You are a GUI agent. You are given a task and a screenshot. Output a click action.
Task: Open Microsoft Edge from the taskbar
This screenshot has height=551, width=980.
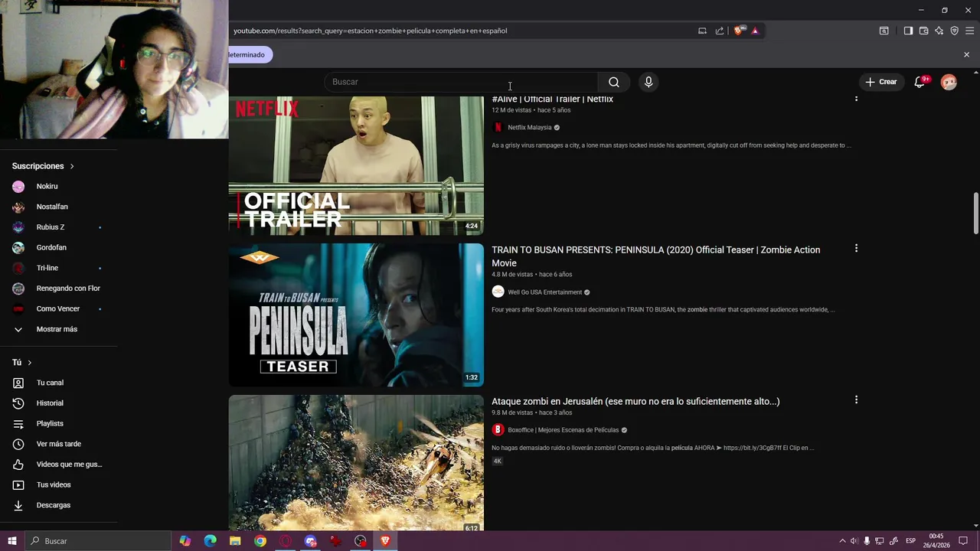point(211,541)
